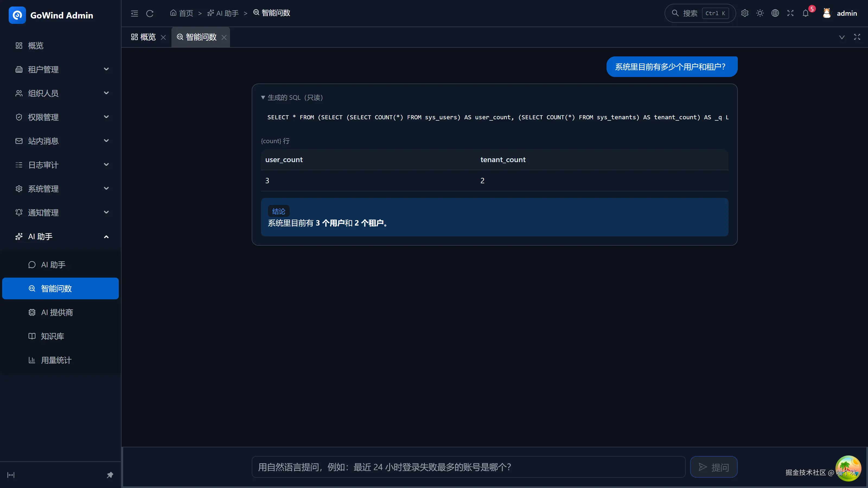Image resolution: width=868 pixels, height=488 pixels.
Task: Collapse the sidebar via menu fold icon
Action: coord(135,13)
